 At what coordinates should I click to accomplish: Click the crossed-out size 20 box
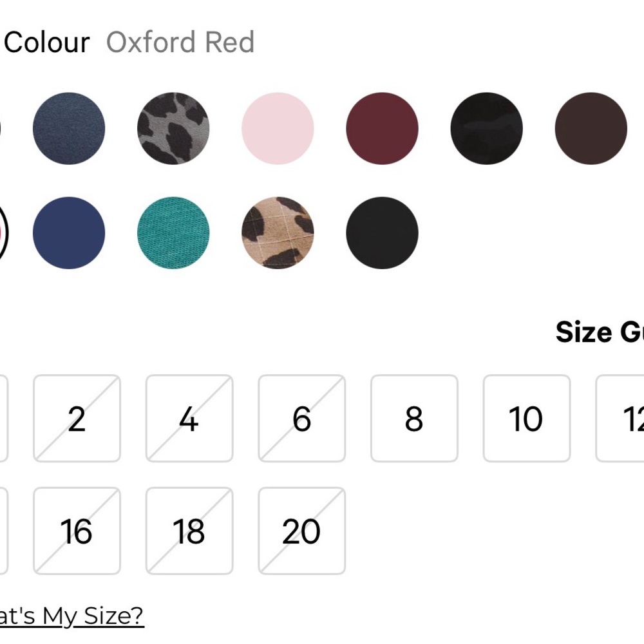pyautogui.click(x=302, y=531)
